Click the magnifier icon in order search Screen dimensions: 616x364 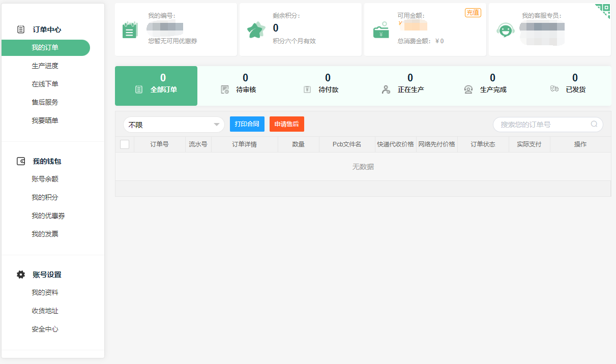tap(594, 124)
